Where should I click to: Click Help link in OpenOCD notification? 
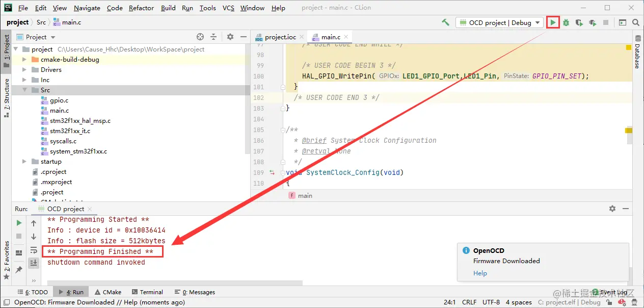pyautogui.click(x=480, y=273)
